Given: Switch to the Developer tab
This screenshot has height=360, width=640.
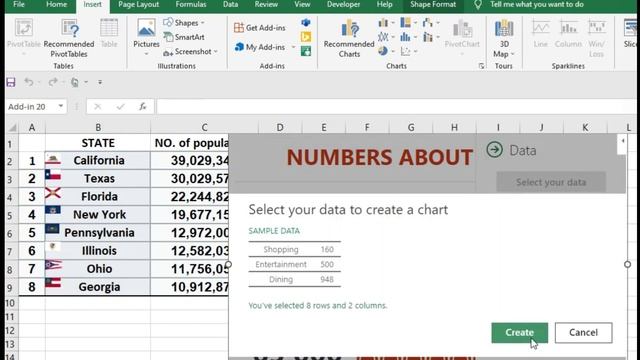Looking at the screenshot, I should [343, 4].
